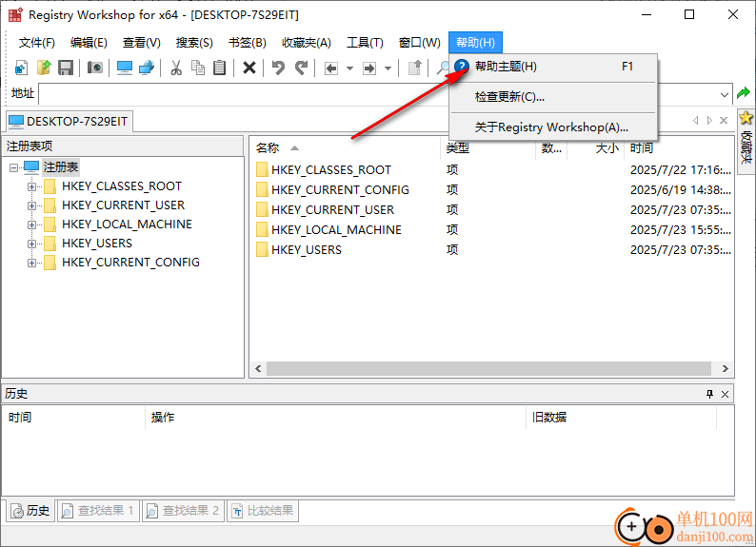Viewport: 756px width, 547px height.
Task: Open the address bar dropdown chevron
Action: tap(725, 95)
